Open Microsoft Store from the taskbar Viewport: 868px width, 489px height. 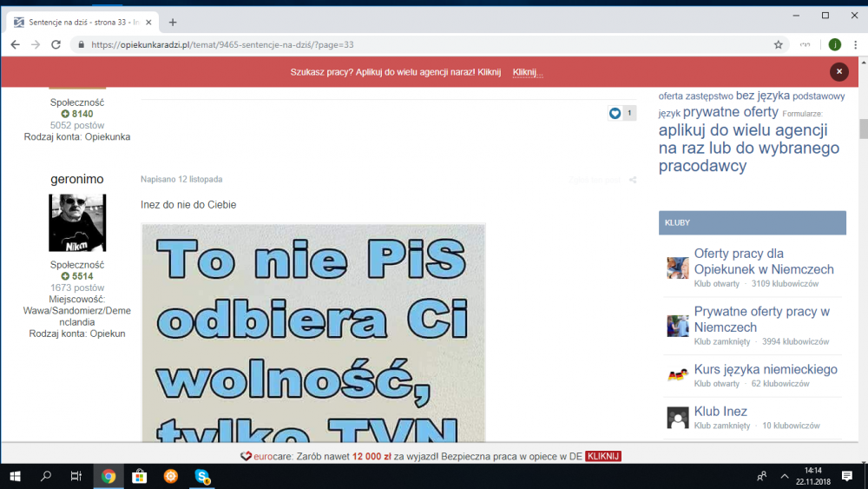tap(139, 476)
